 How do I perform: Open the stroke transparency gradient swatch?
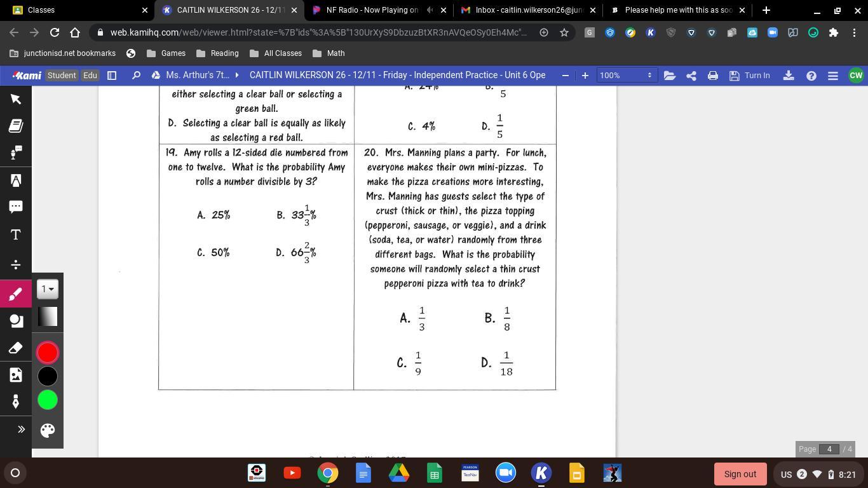(x=48, y=316)
